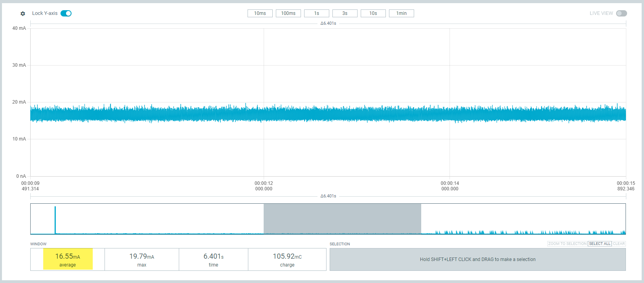
Task: Click the tall spike in overview minimap
Action: (55, 219)
